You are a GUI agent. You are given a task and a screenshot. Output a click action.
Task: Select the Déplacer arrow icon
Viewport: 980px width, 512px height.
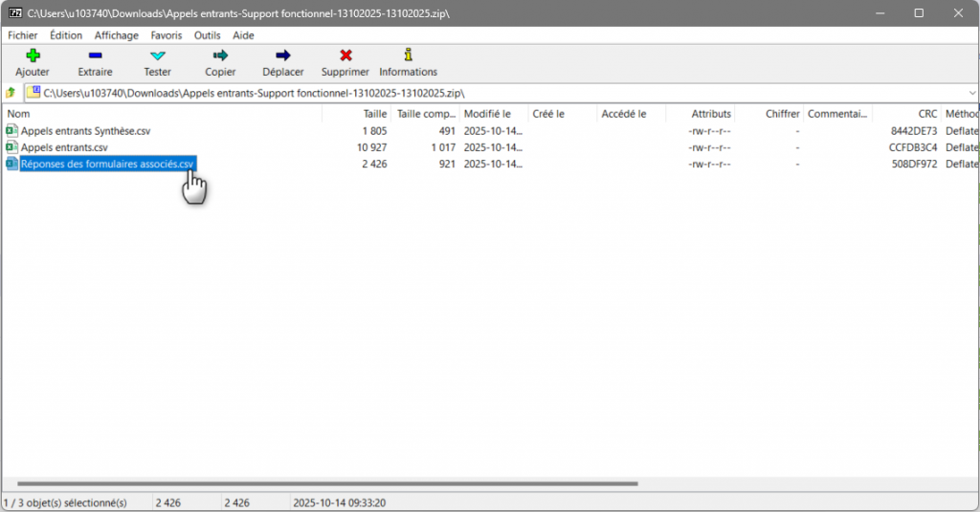coord(282,56)
